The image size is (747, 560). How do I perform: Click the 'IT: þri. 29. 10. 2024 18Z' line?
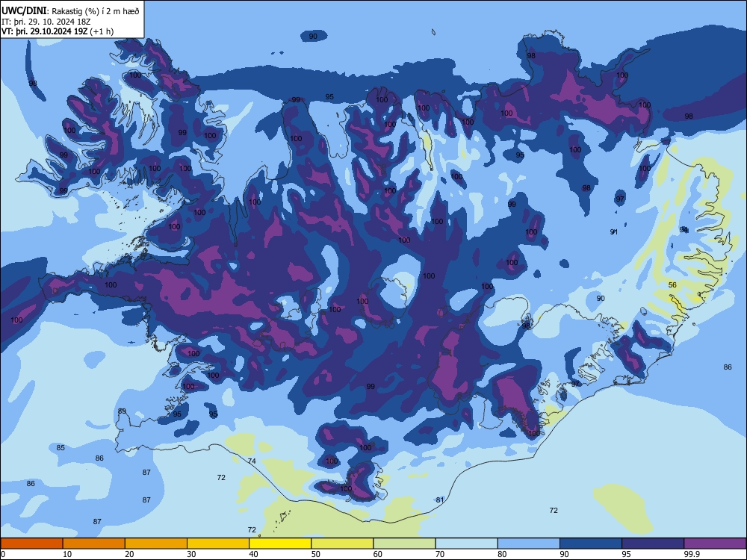pos(46,22)
